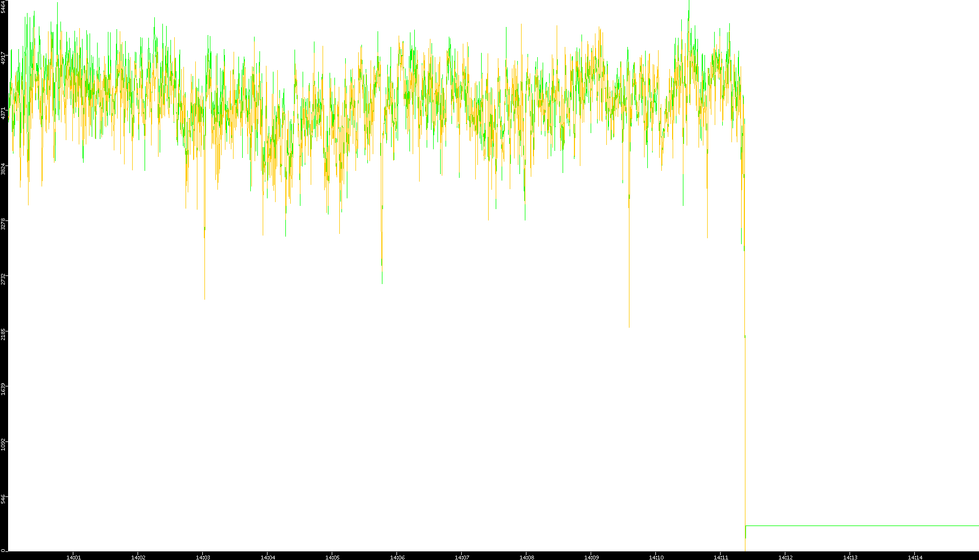
Task: Click the 14:05 time axis label
Action: tap(332, 557)
